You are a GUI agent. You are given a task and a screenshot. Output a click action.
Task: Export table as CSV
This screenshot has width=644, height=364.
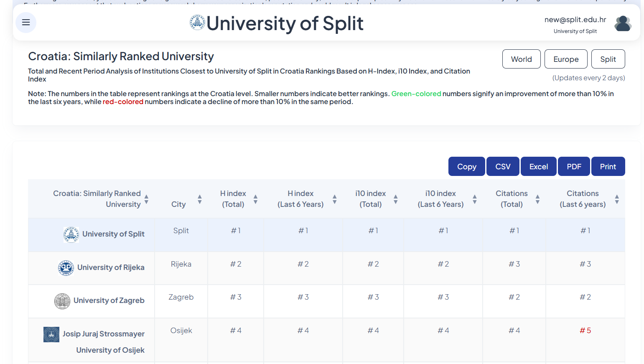[503, 166]
